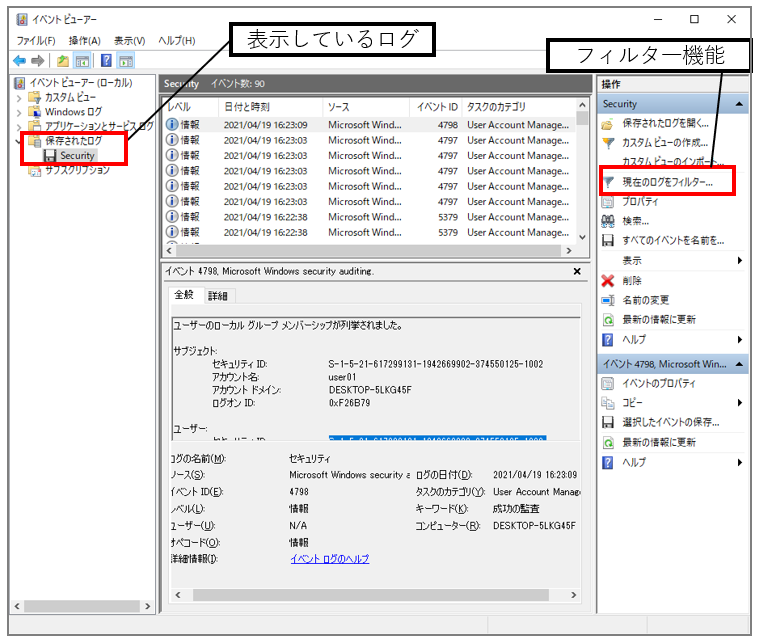The width and height of the screenshot is (759, 641).
Task: Click event list vertical scrollbar up arrow
Action: 582,105
